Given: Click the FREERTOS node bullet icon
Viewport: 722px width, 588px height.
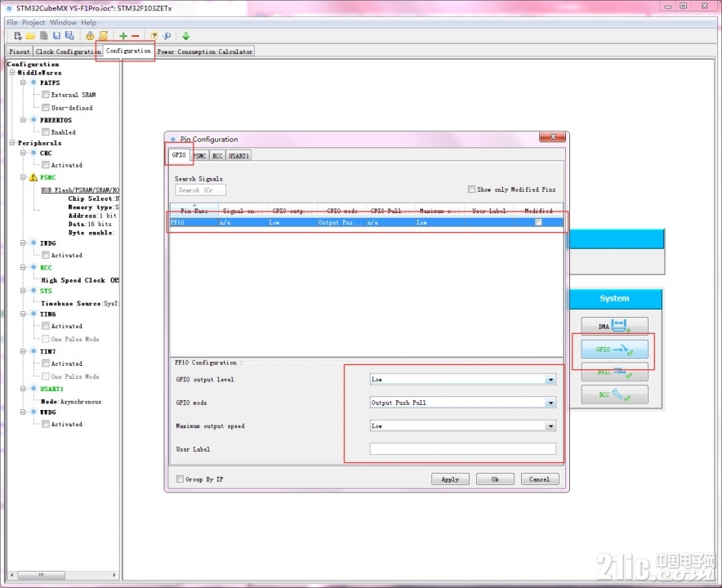Looking at the screenshot, I should click(33, 120).
